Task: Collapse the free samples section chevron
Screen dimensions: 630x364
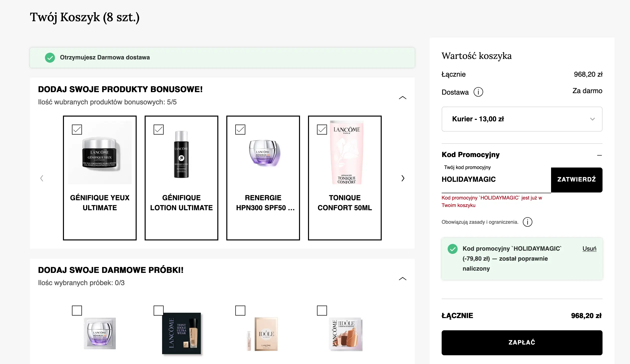Action: [402, 279]
